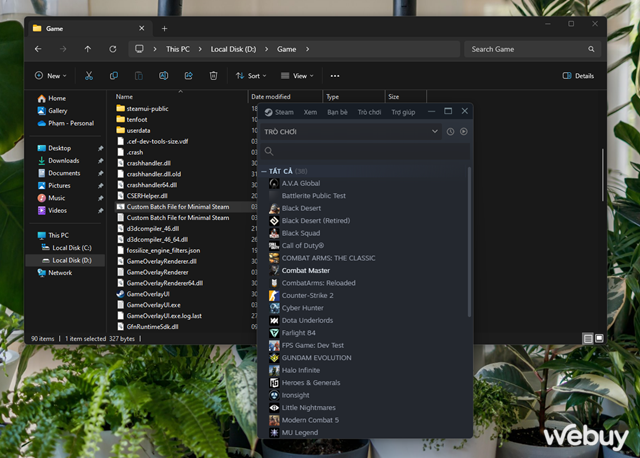Switch to large thumbnails view icon
Viewport: 640px width, 458px height.
[x=599, y=338]
